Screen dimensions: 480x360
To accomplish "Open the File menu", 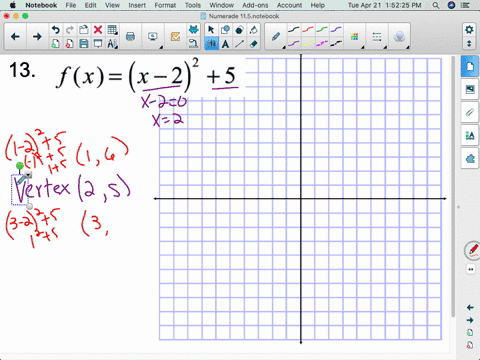I will pos(71,5).
